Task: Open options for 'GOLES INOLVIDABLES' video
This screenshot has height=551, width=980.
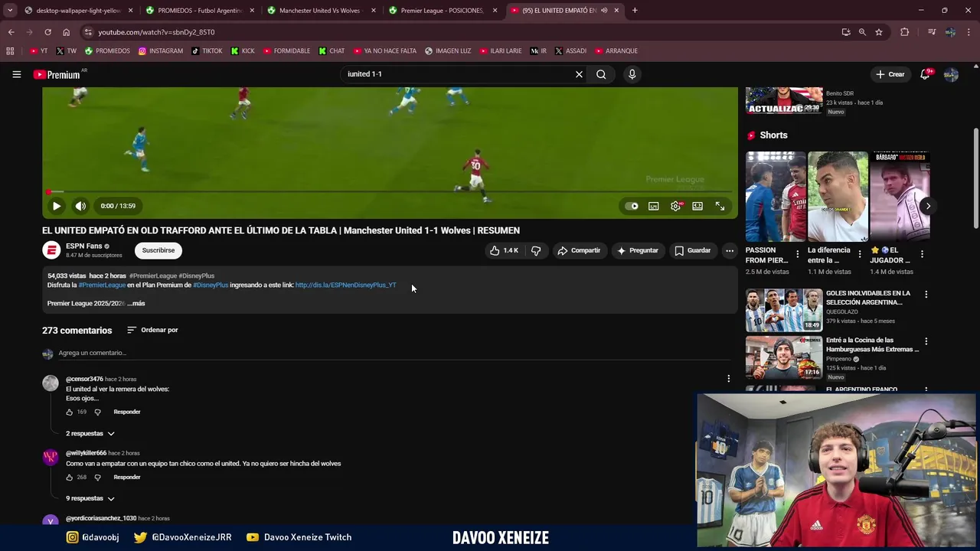Action: 926,295
